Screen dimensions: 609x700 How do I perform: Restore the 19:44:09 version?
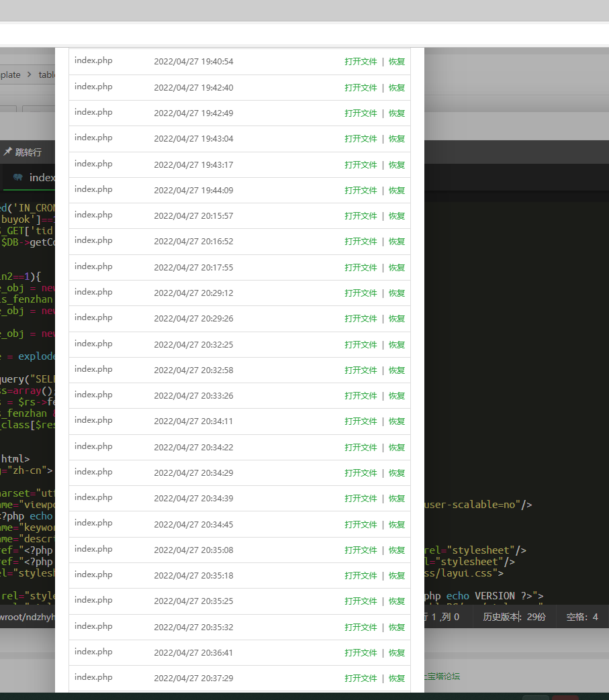(x=396, y=190)
